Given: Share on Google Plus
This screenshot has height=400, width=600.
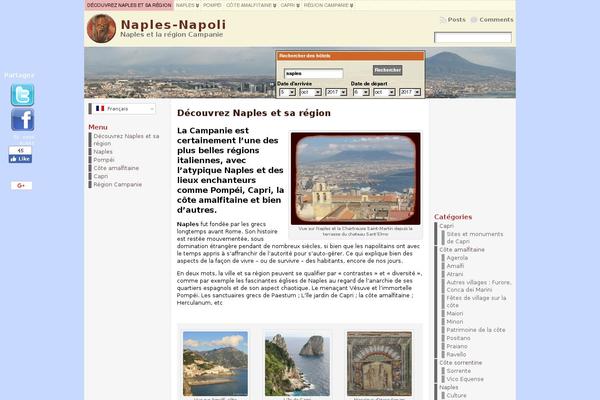Looking at the screenshot, I should (21, 186).
